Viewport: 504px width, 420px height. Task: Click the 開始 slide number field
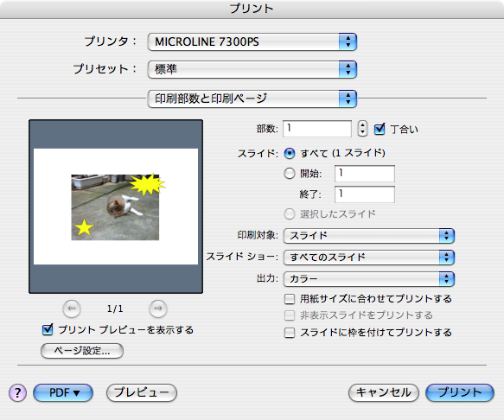365,174
